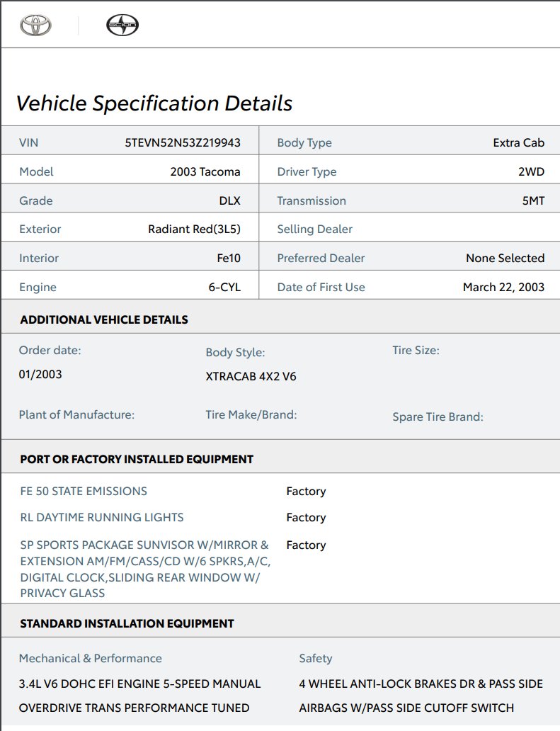Select the exterior value 'Radiant Red(3L5)'

pyautogui.click(x=194, y=229)
